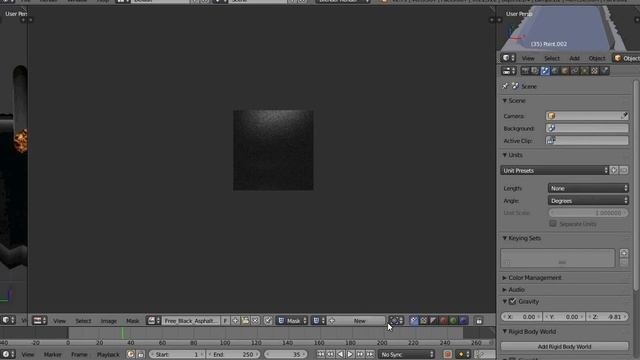Open the World properties tab
This screenshot has height=360, width=640.
[x=555, y=71]
